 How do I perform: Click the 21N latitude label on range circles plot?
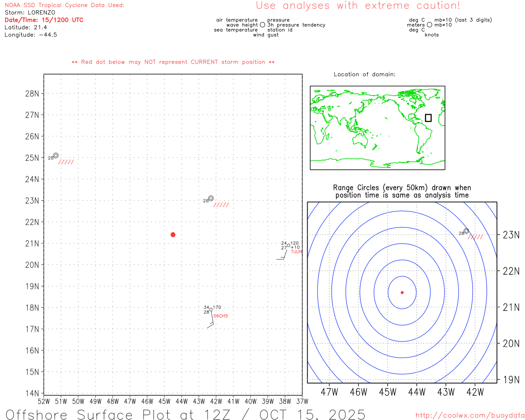pos(511,307)
